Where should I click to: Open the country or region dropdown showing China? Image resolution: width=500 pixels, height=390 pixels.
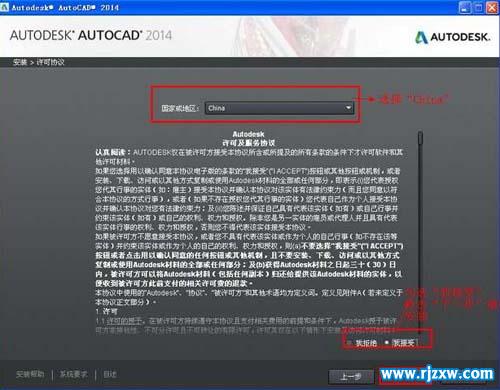(x=279, y=108)
